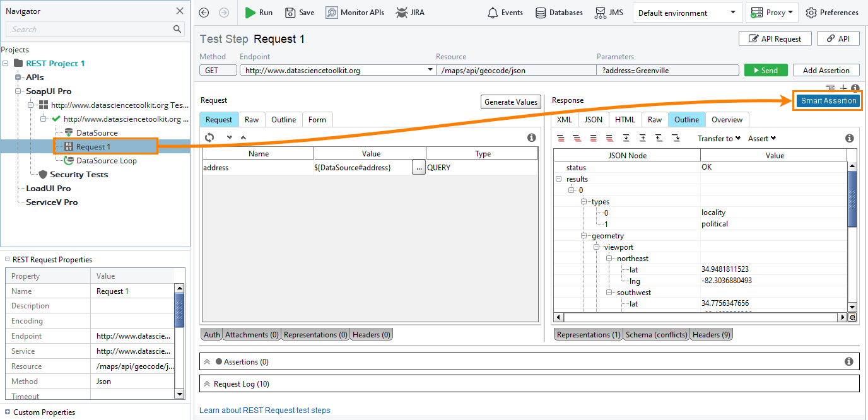
Task: Click the zoom icon at the Response pane corner
Action: pyautogui.click(x=852, y=318)
